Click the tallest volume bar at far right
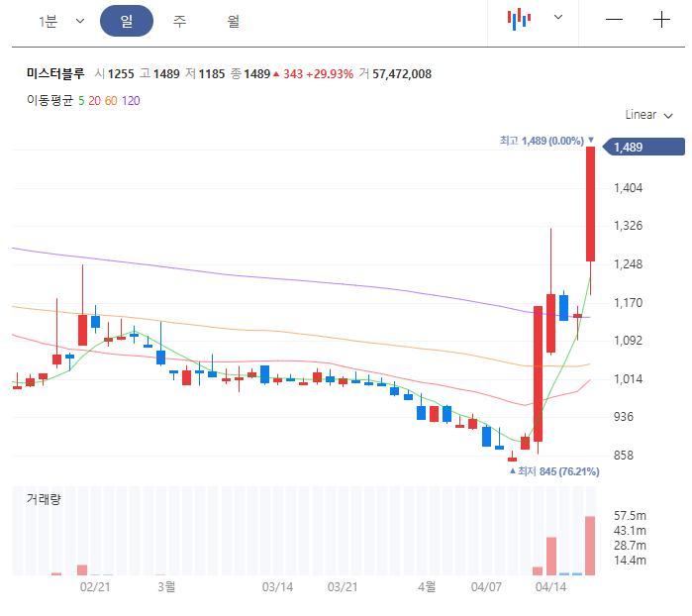Viewport: 692px width, 616px height. tap(590, 546)
